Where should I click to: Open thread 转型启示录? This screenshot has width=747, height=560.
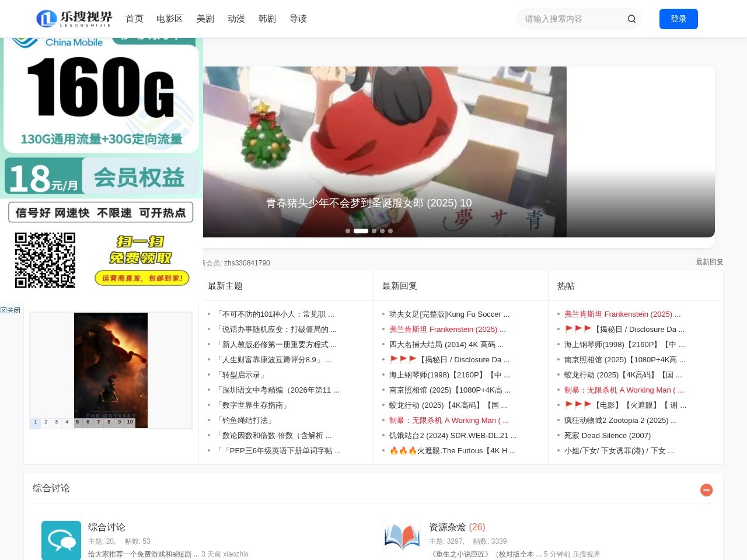click(241, 374)
